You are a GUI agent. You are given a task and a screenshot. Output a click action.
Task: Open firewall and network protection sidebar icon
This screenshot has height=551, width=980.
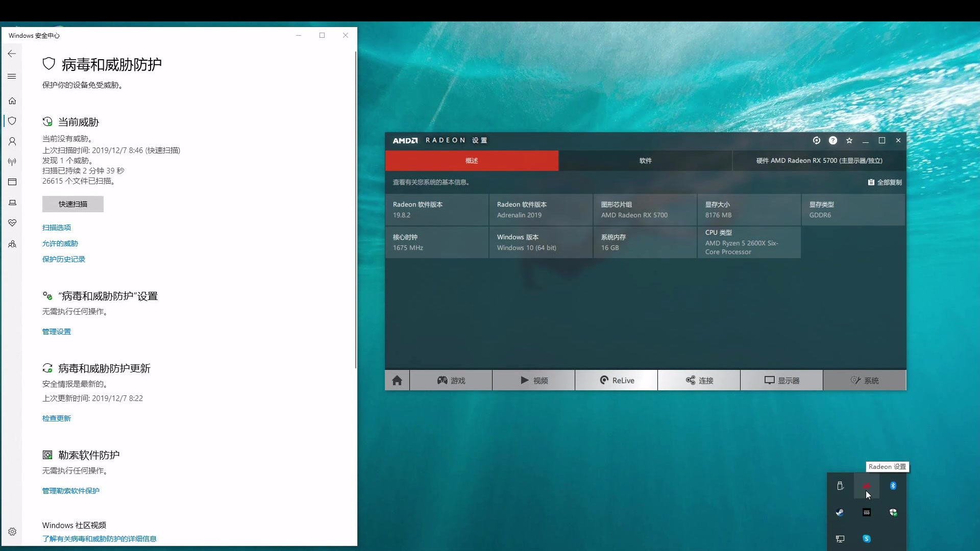pos(12,162)
